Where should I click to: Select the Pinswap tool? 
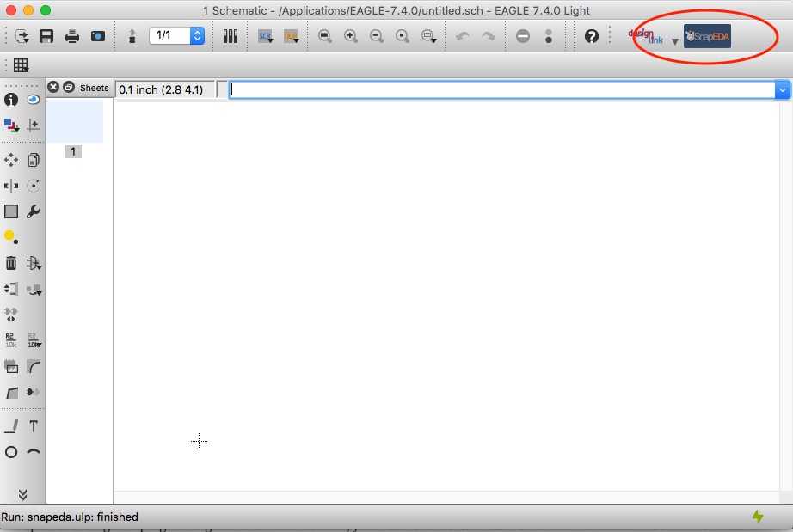tap(11, 289)
